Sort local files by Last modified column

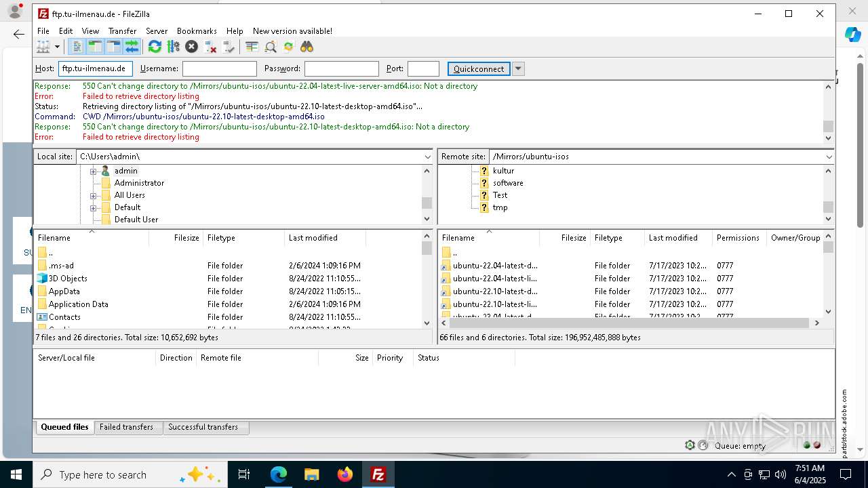click(x=325, y=238)
